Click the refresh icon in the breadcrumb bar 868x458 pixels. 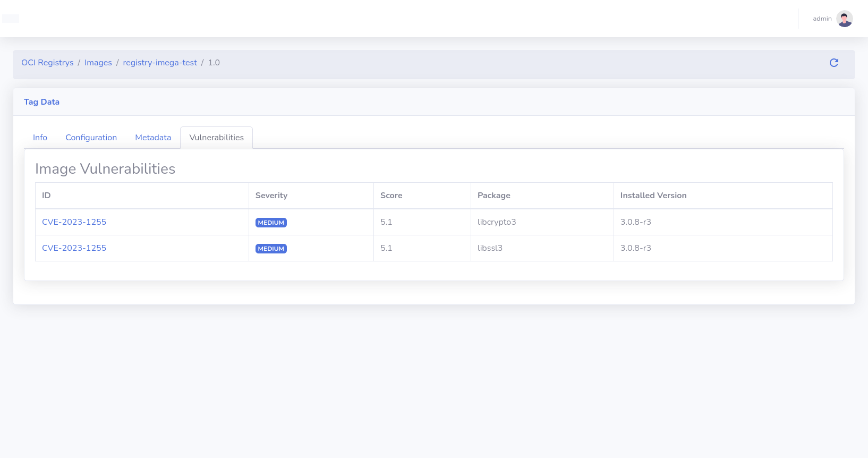pos(834,63)
